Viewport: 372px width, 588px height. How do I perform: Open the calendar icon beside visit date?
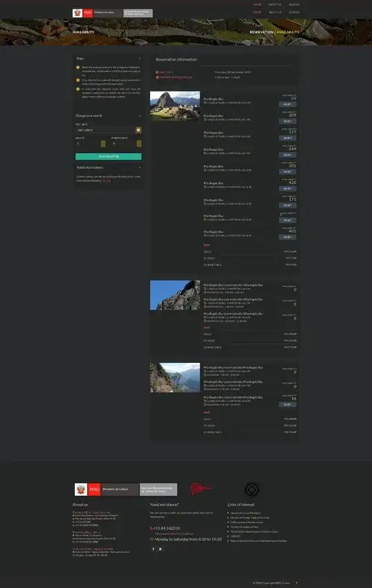coord(138,129)
